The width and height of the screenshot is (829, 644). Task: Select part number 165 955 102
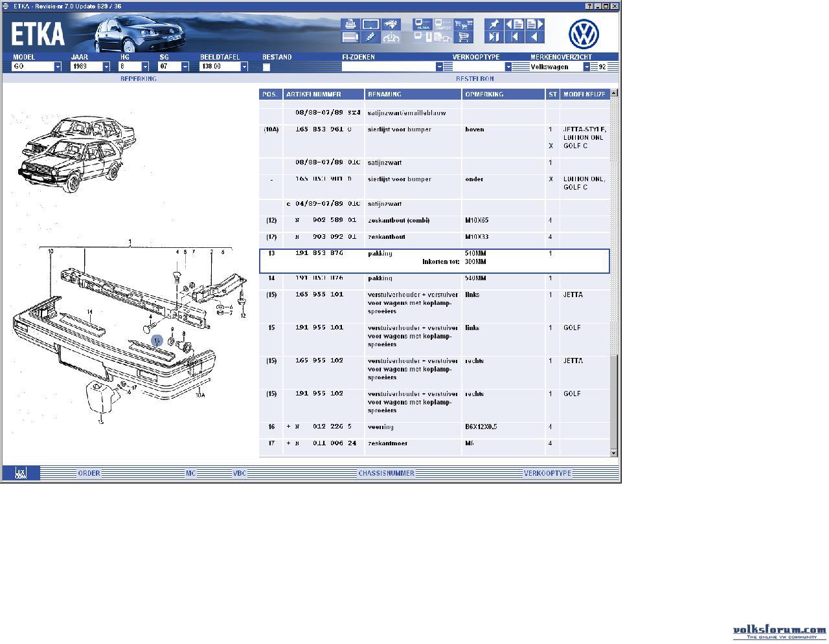tap(319, 361)
